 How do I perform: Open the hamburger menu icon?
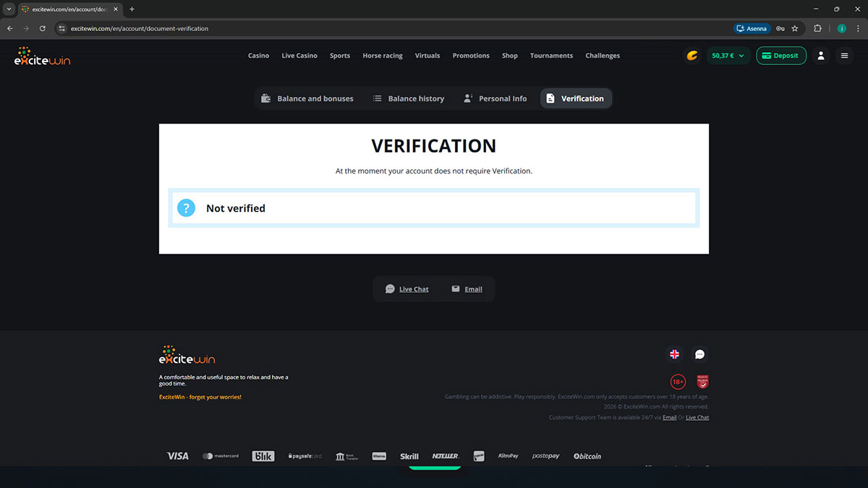(x=844, y=56)
